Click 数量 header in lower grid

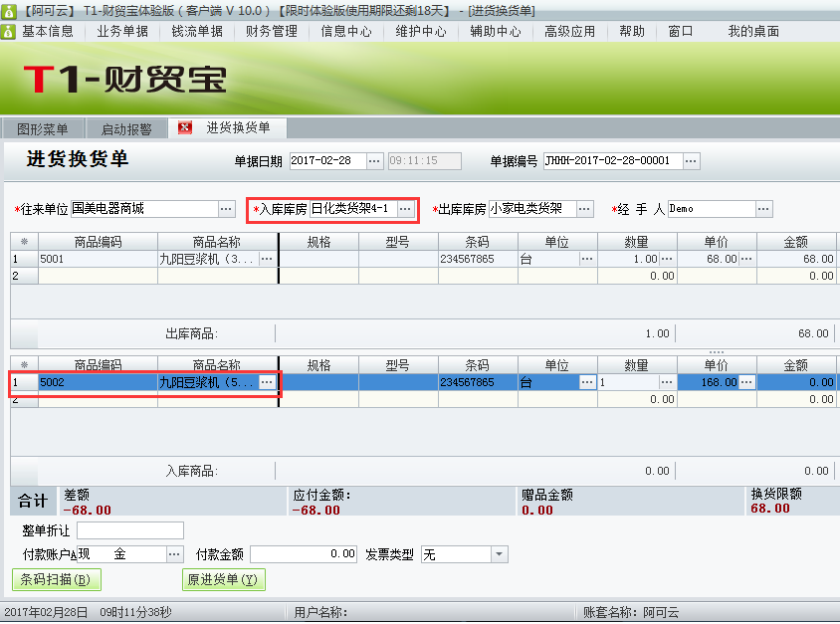(x=636, y=365)
